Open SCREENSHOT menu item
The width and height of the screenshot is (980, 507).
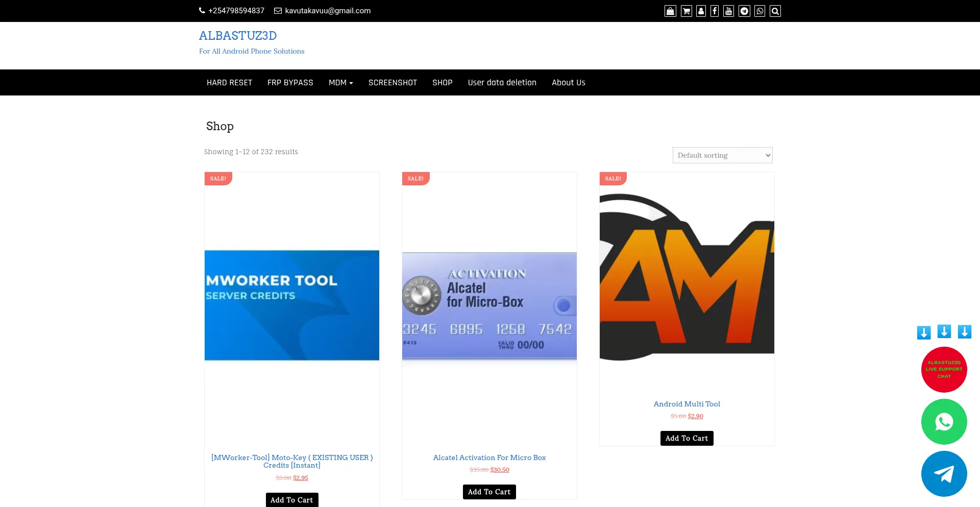(x=393, y=83)
